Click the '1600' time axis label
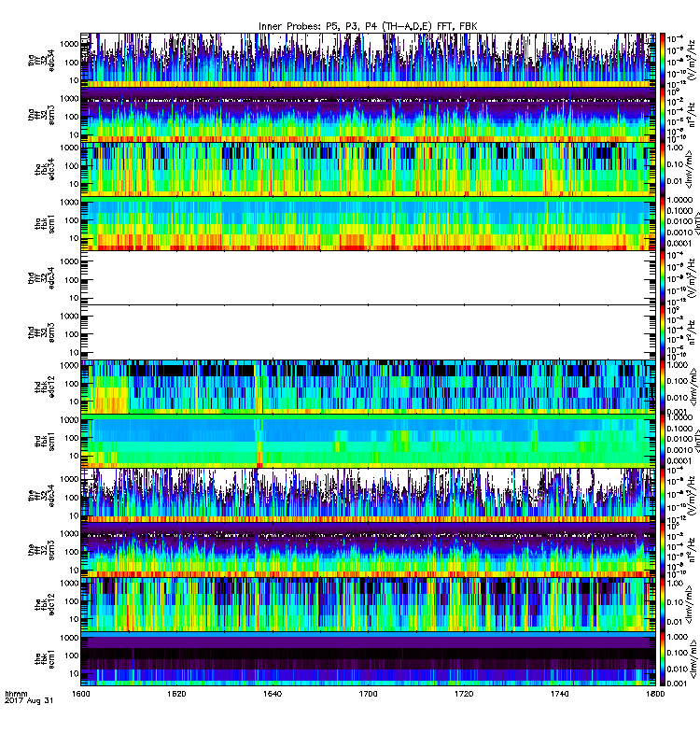 pos(81,694)
